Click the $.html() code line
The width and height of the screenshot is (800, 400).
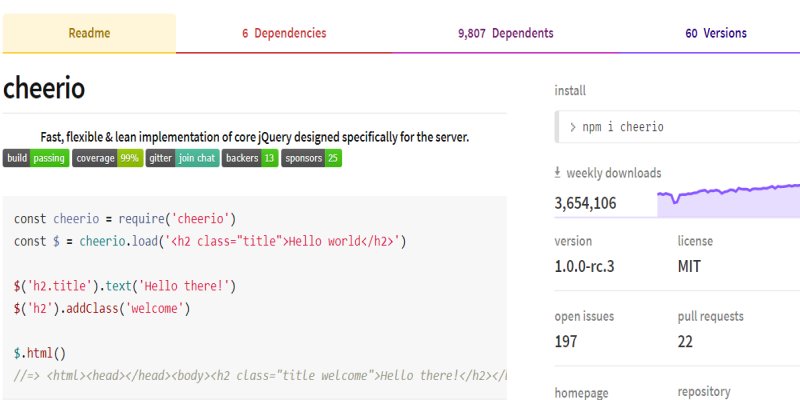click(x=40, y=353)
